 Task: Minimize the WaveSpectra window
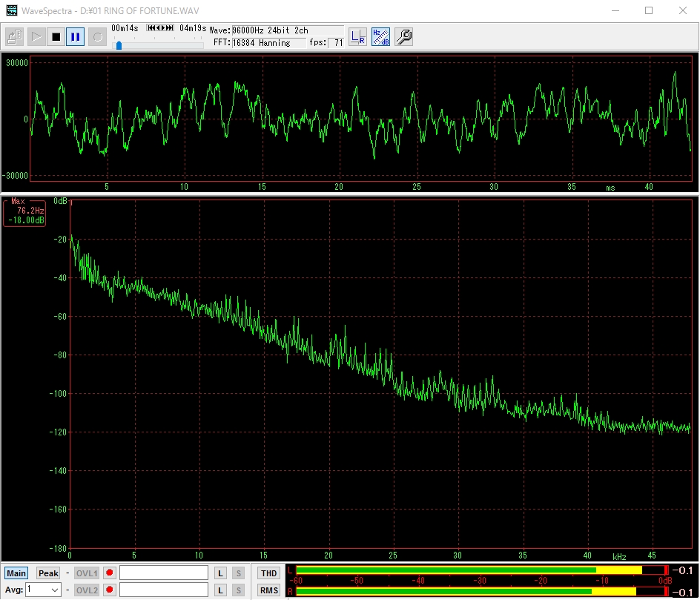coord(615,10)
